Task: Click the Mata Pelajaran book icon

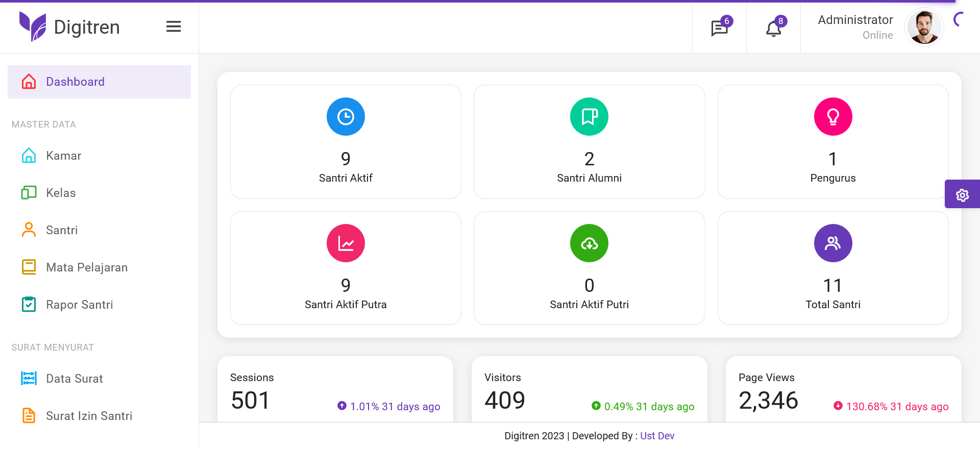Action: 29,267
